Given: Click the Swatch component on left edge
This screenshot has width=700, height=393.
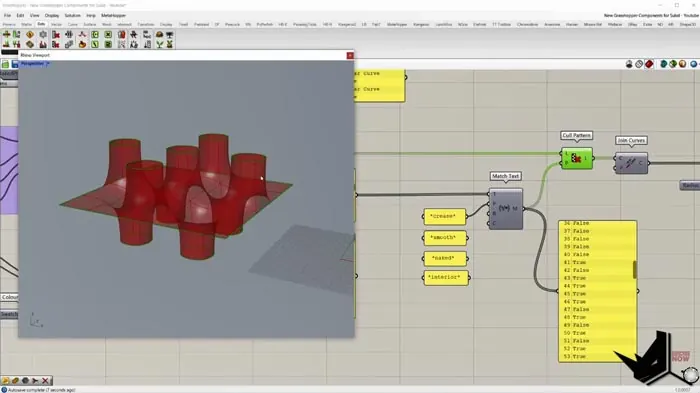Looking at the screenshot, I should coord(8,314).
